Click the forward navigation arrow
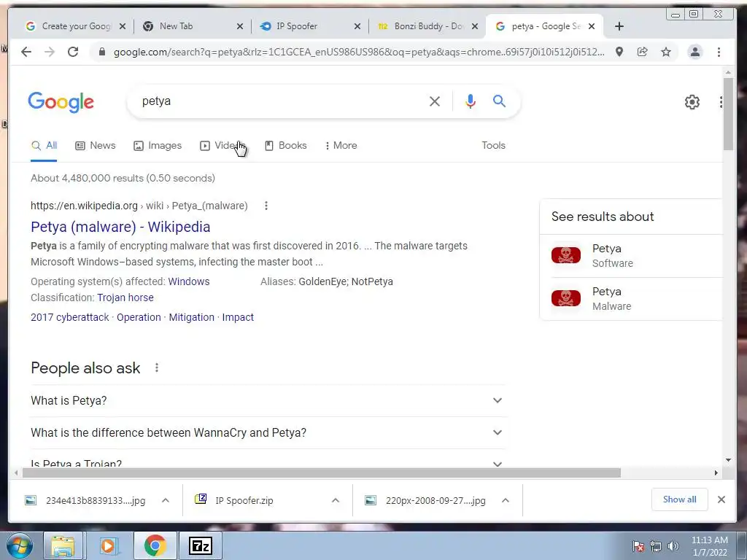 point(50,52)
